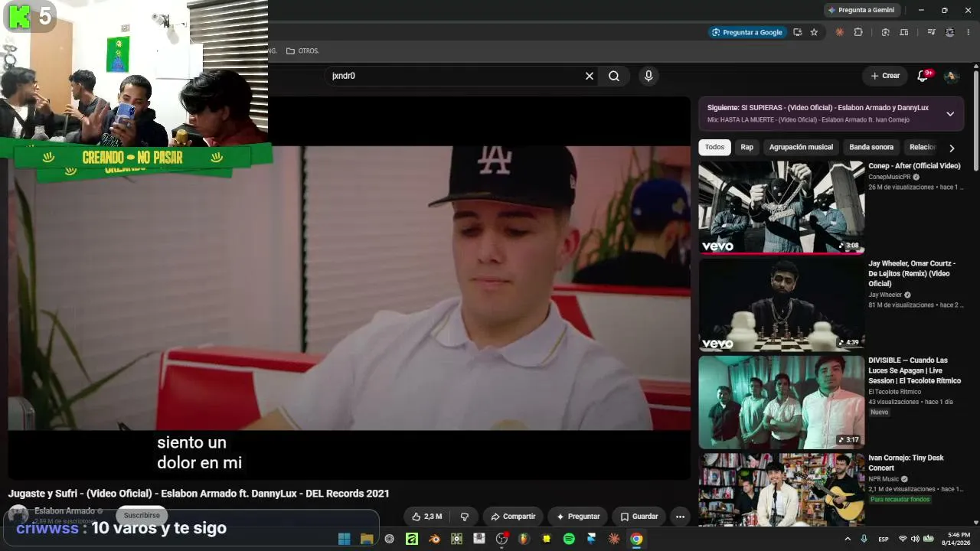This screenshot has width=980, height=551.
Task: Click the Jay Wheeler, Omar Courtz video title
Action: [x=913, y=273]
